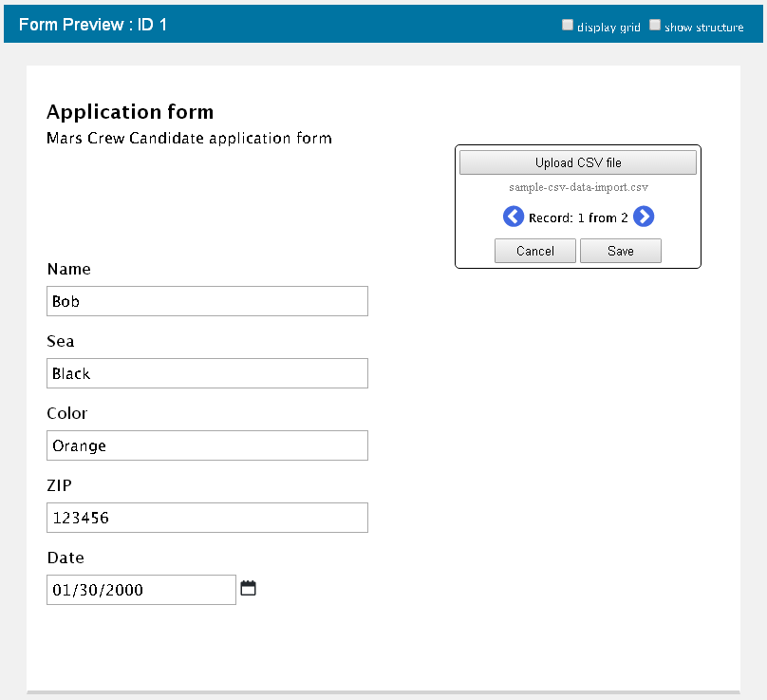Focus the Date input showing 01/30/2000
This screenshot has height=700, width=767.
[140, 590]
